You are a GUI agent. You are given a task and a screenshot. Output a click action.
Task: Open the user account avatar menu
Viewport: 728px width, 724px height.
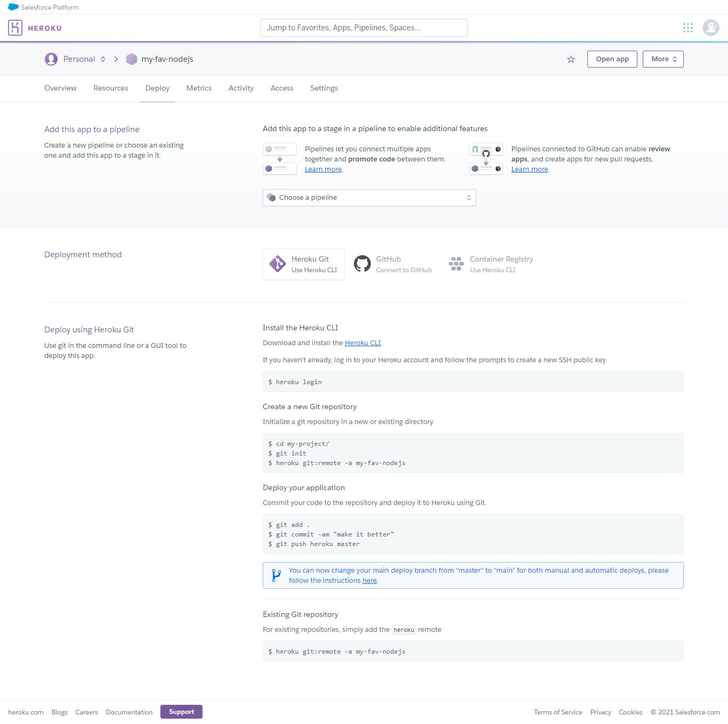coord(711,28)
